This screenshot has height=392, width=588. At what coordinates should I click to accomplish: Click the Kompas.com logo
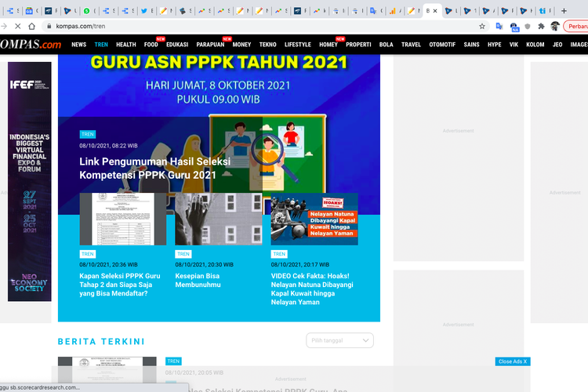tap(30, 45)
